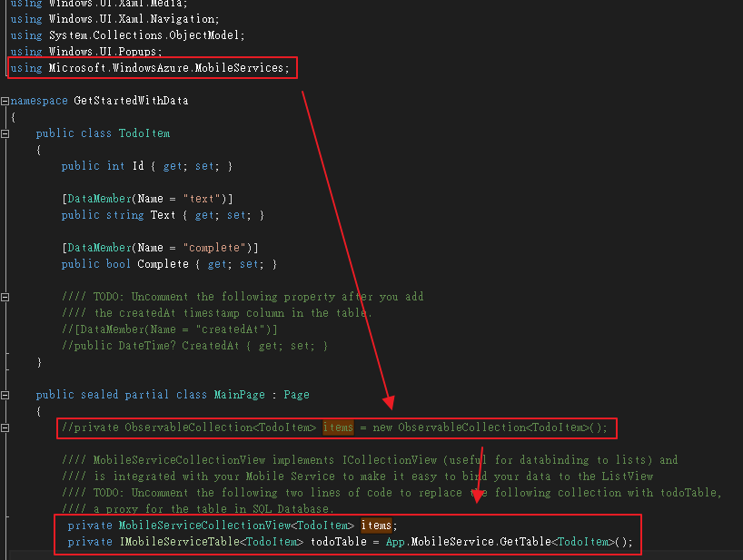Click the MainPage class name
The width and height of the screenshot is (743, 560).
pos(239,395)
